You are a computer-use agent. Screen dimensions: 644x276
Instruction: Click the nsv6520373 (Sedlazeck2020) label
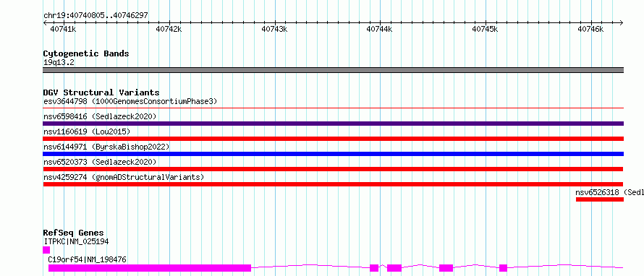coord(100,162)
